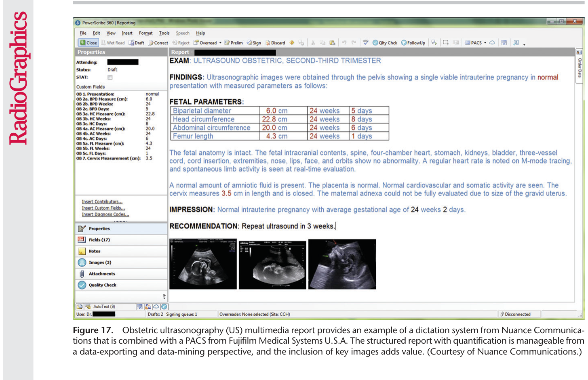Run Qlty Chck from toolbar

(385, 42)
